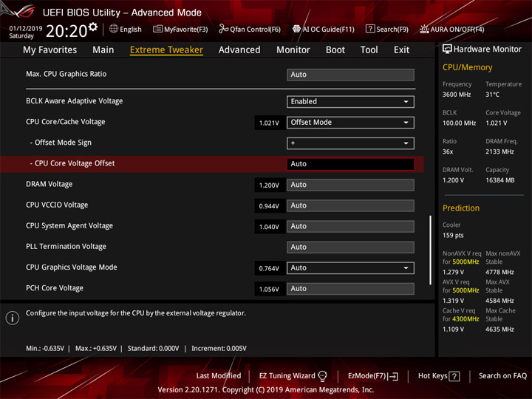Open EZ Tuning Wizard

click(x=293, y=375)
